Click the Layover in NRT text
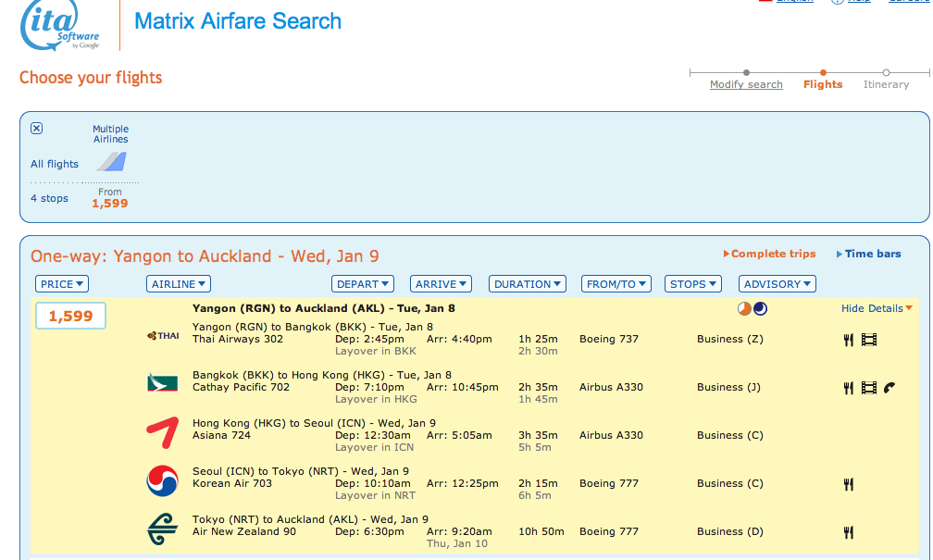Screen dimensions: 933x560 (376, 496)
